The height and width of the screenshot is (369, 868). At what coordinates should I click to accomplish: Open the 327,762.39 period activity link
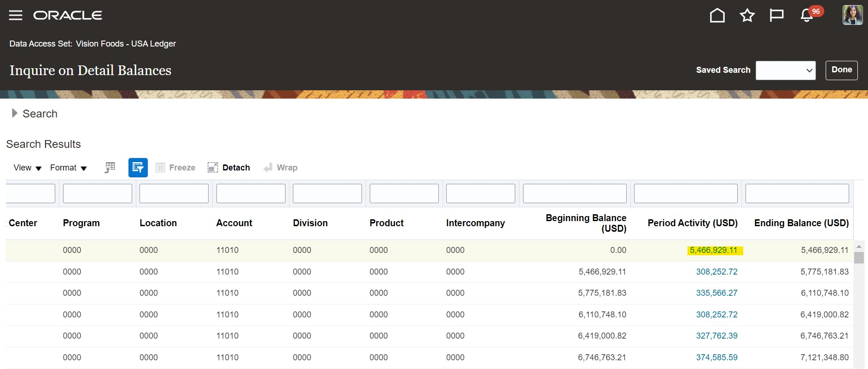coord(717,336)
